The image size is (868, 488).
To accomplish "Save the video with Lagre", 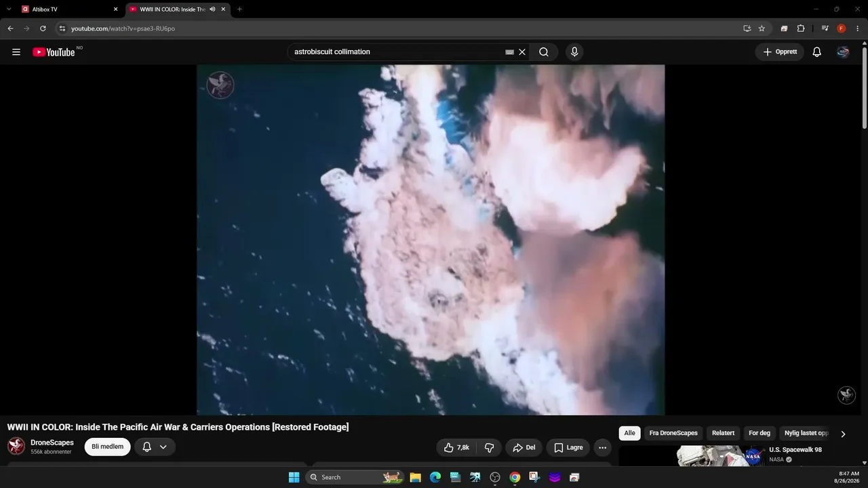I will coord(568,447).
